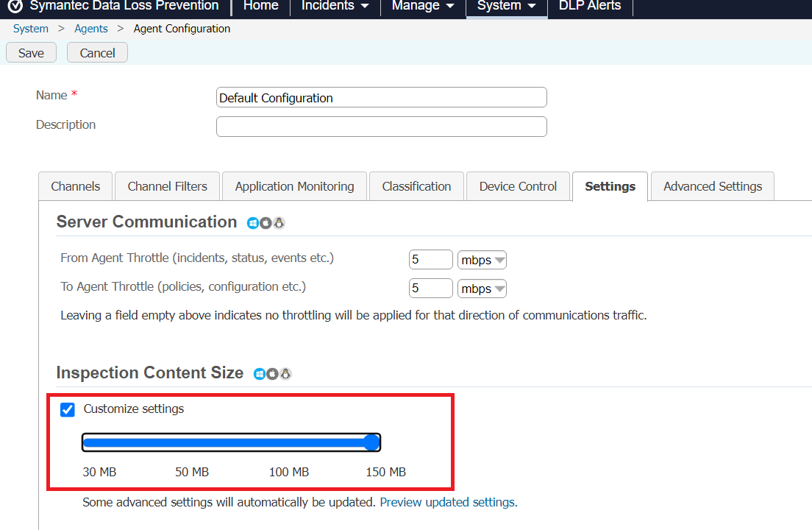Open the DLP Alerts menu item

coord(590,6)
